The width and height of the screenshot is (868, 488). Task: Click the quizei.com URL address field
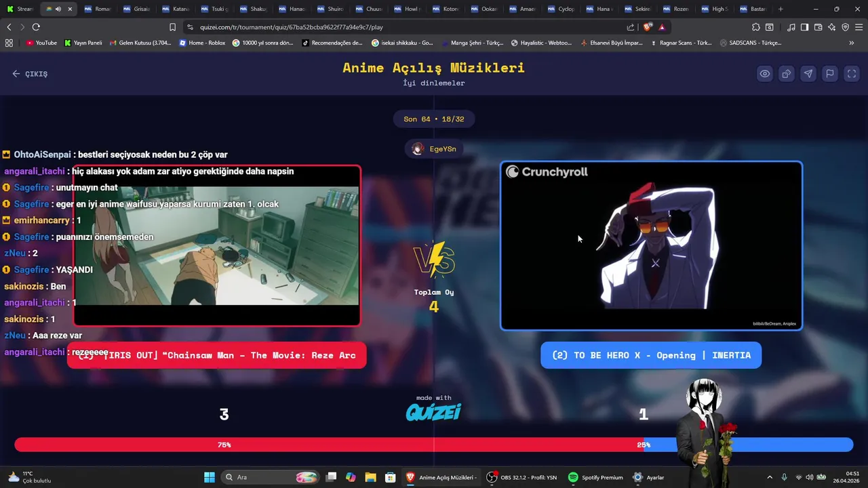point(407,27)
